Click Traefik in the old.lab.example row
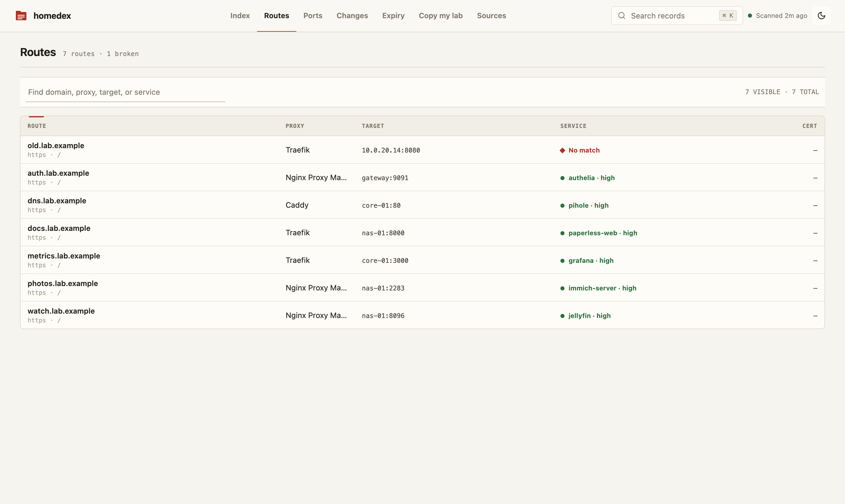Screen dimensions: 845x504 pyautogui.click(x=298, y=150)
